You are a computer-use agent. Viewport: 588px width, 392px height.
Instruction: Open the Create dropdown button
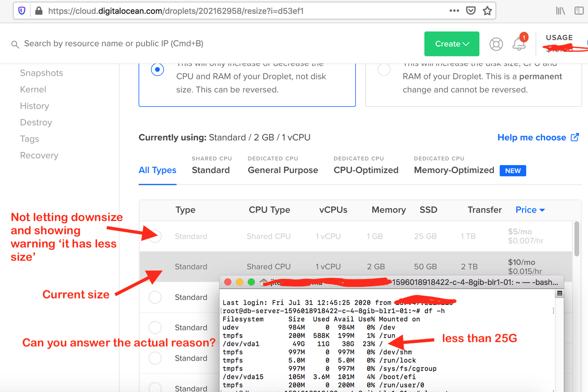coord(452,44)
